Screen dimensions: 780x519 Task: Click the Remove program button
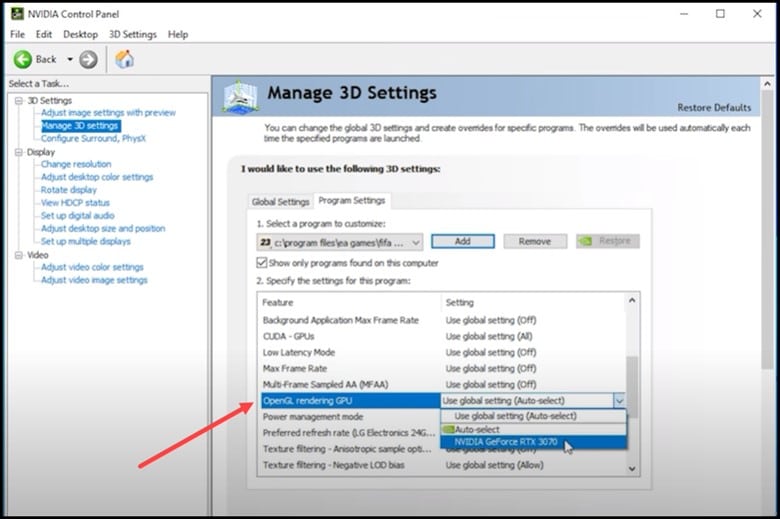534,241
